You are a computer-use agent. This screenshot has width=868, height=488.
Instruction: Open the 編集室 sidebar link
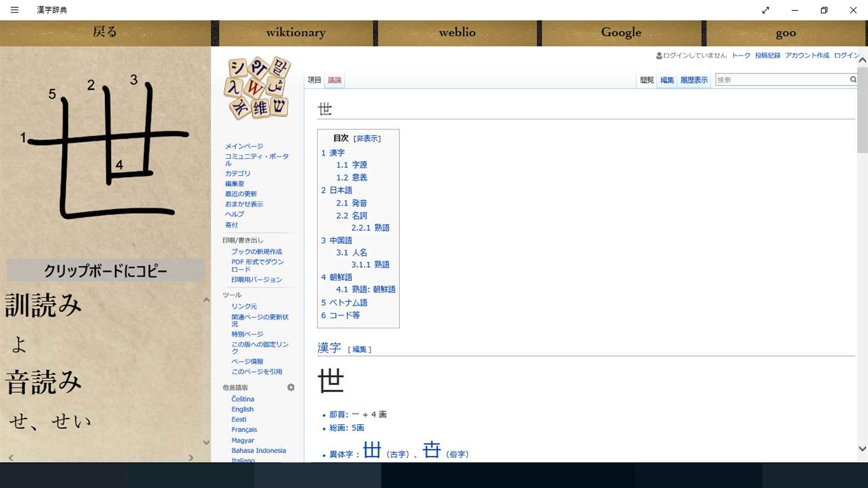(x=234, y=184)
